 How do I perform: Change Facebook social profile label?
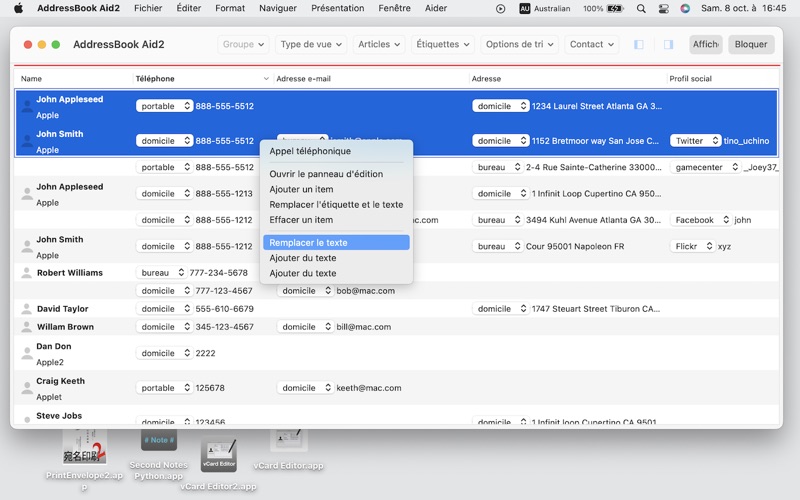point(701,220)
